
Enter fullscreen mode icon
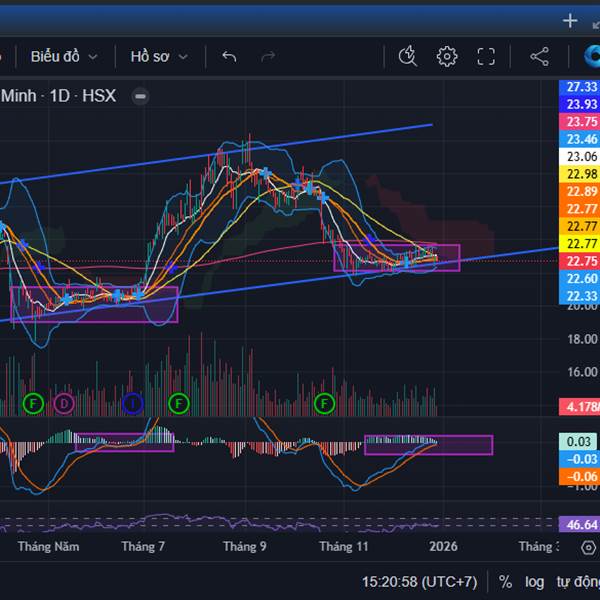[x=486, y=56]
